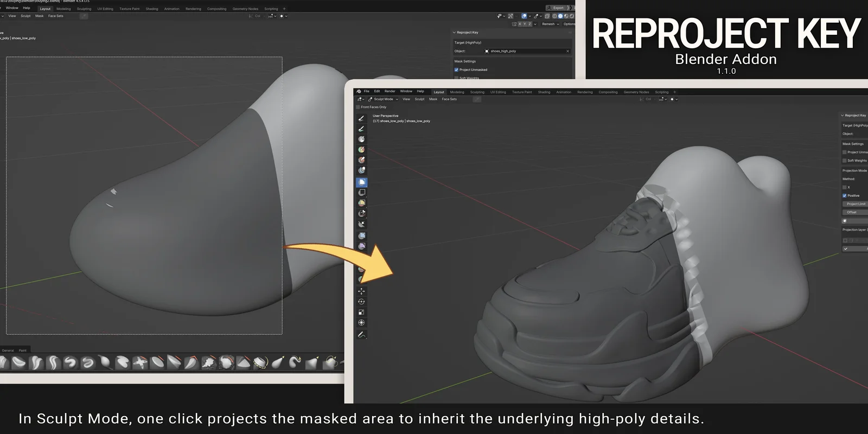Open symmetry options dropdown in back window
The image size is (868, 434).
coord(535,24)
